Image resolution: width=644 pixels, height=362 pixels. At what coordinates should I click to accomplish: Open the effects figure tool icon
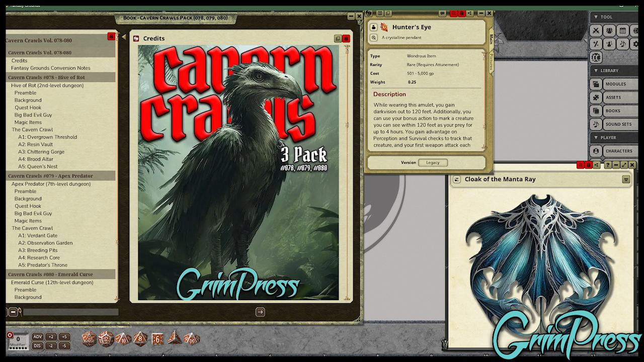(609, 44)
